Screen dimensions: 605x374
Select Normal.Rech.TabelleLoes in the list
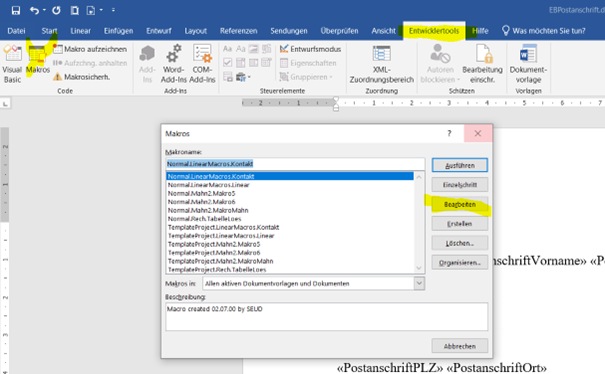290,219
